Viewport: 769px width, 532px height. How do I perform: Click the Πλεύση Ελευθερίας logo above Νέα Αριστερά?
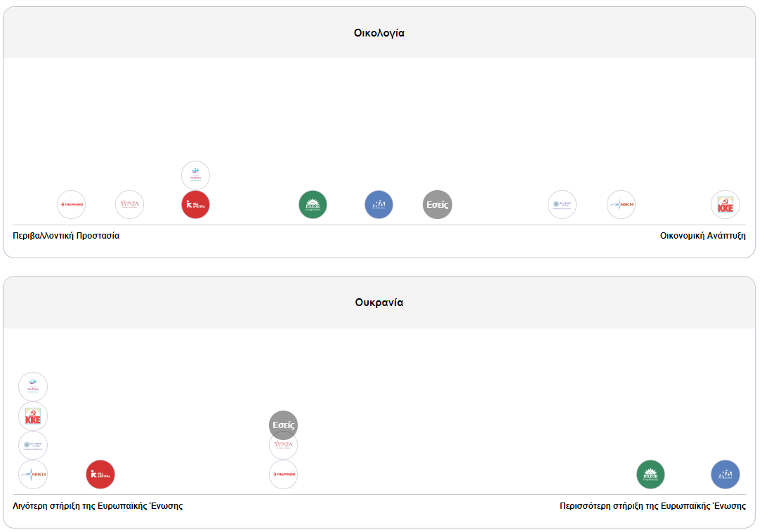click(195, 175)
